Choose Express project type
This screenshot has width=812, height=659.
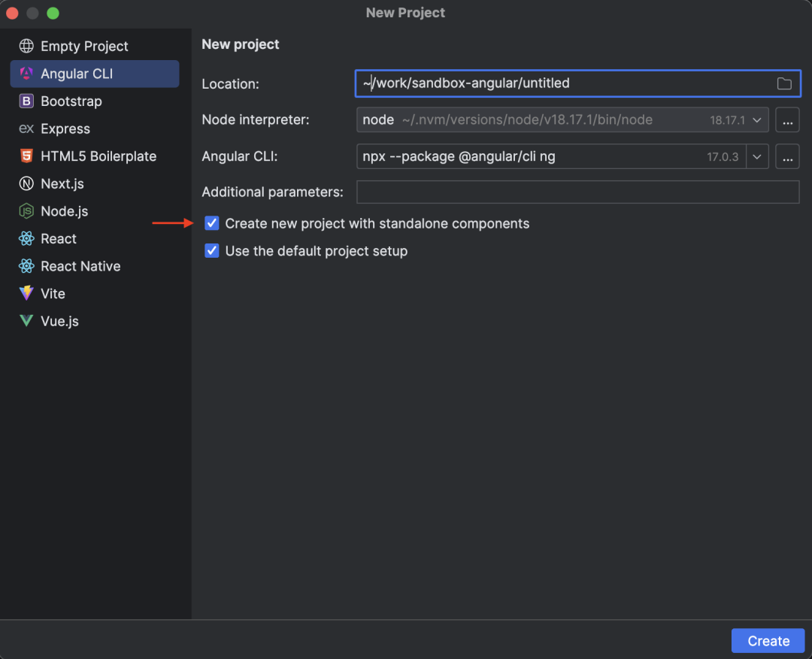tap(95, 128)
